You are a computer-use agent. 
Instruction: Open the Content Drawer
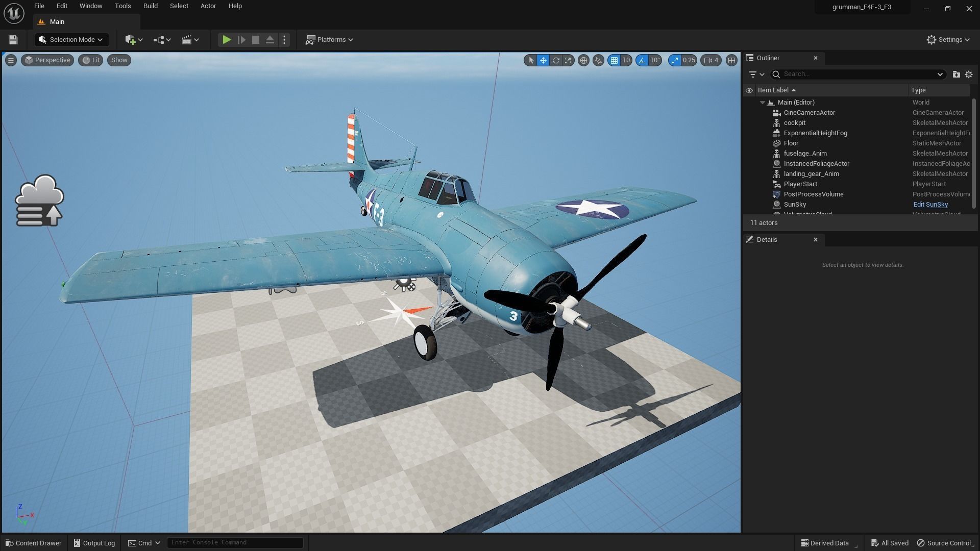click(34, 543)
